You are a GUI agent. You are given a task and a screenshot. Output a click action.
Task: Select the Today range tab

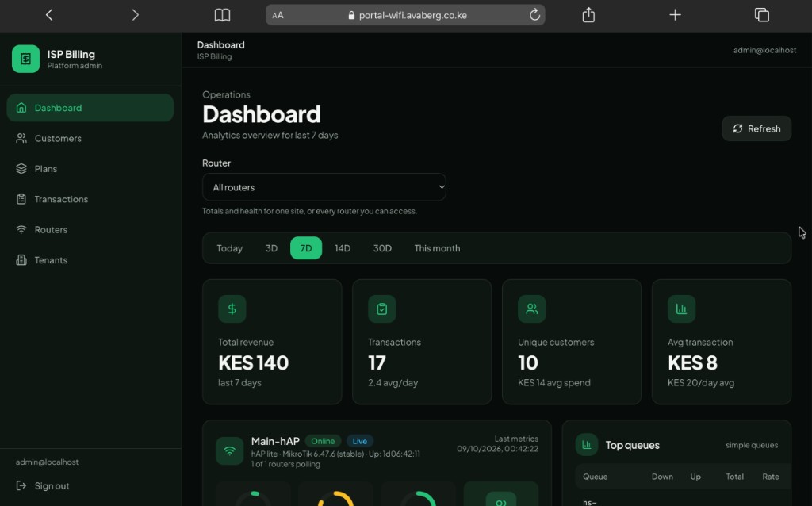click(x=229, y=248)
